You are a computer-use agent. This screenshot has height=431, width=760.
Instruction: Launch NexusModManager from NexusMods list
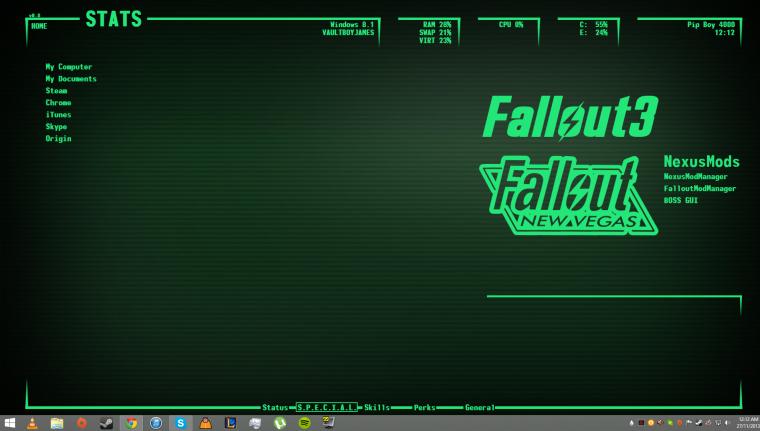coord(696,176)
